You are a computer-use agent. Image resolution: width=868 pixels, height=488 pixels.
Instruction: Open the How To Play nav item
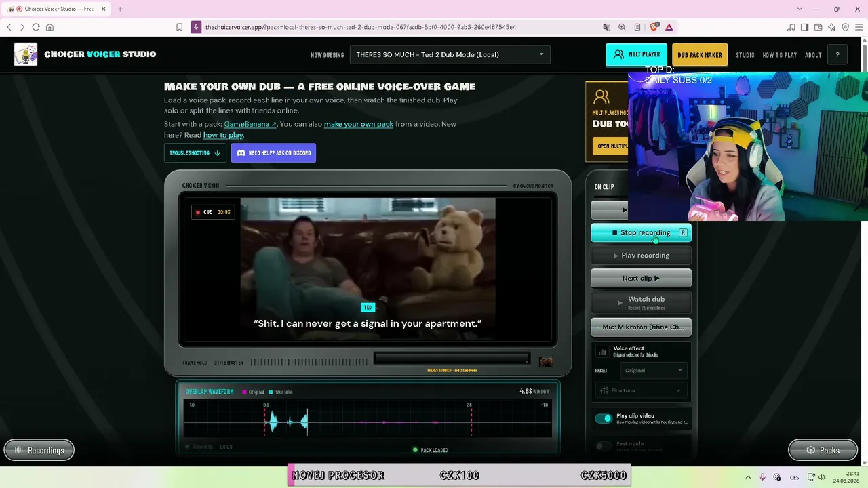(x=780, y=55)
